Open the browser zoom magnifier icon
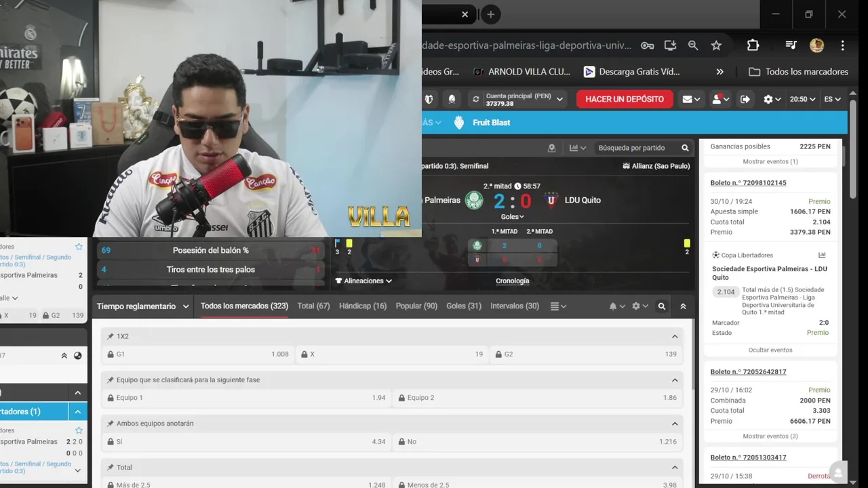 [693, 45]
